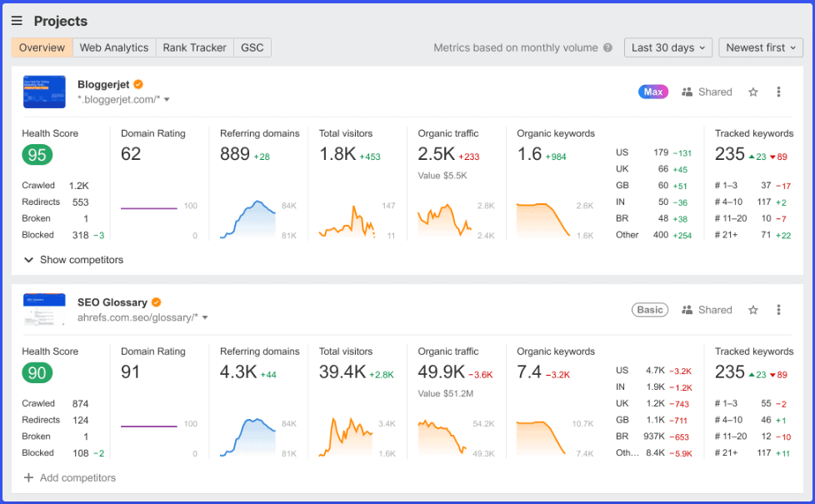Image resolution: width=815 pixels, height=504 pixels.
Task: Click the Basic plan badge on SEO Glossary
Action: 648,309
